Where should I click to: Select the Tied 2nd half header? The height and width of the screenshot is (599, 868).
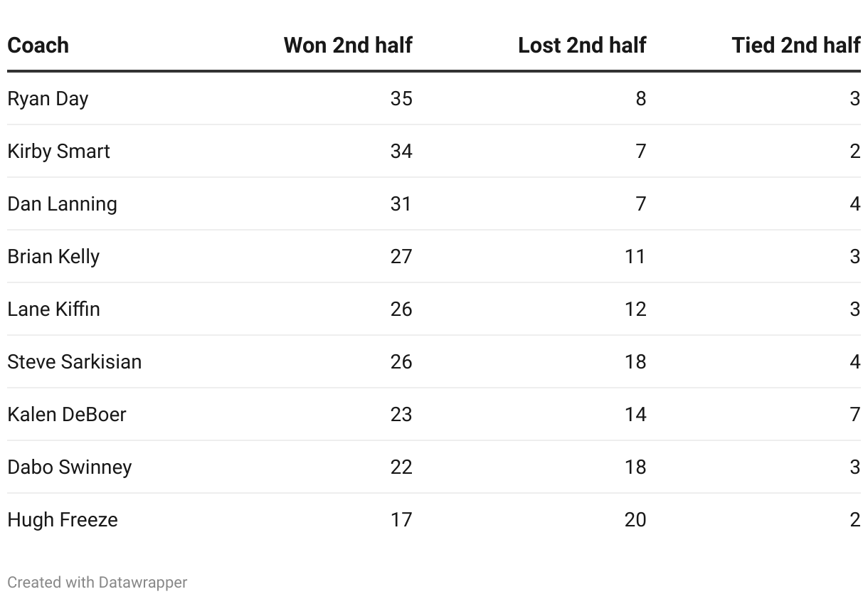pyautogui.click(x=796, y=45)
